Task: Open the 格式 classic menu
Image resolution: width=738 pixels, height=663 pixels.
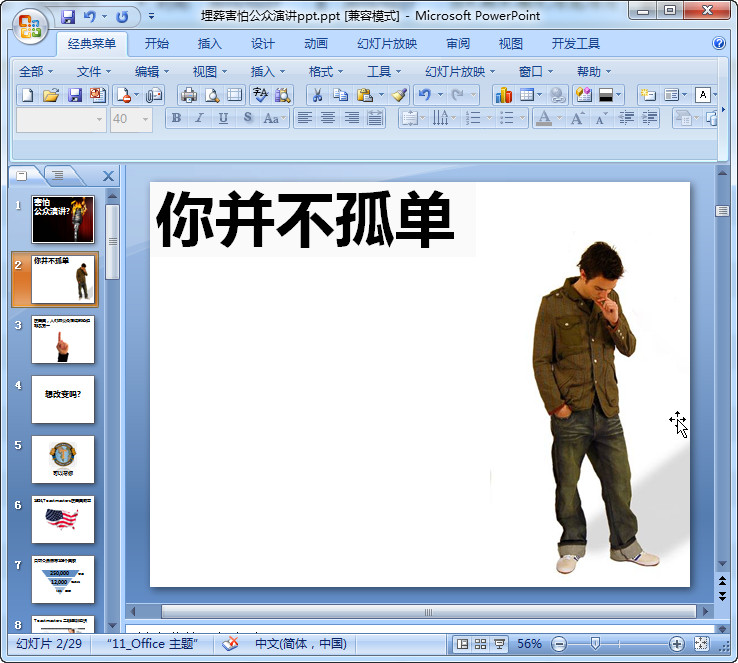Action: 326,72
